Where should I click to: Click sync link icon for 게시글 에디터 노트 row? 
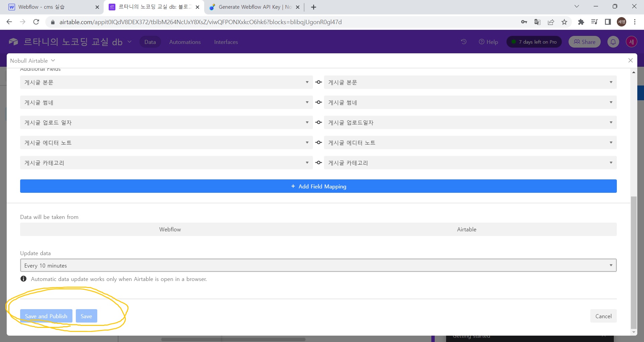(x=319, y=142)
